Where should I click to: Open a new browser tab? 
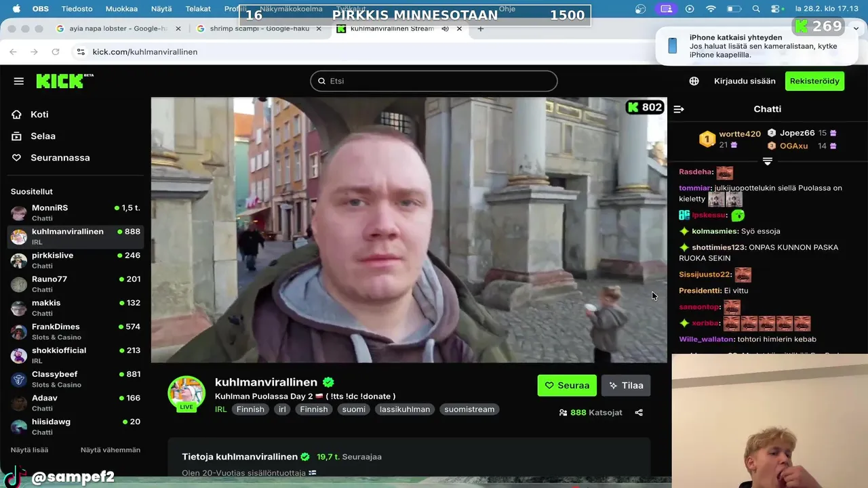[x=481, y=29]
